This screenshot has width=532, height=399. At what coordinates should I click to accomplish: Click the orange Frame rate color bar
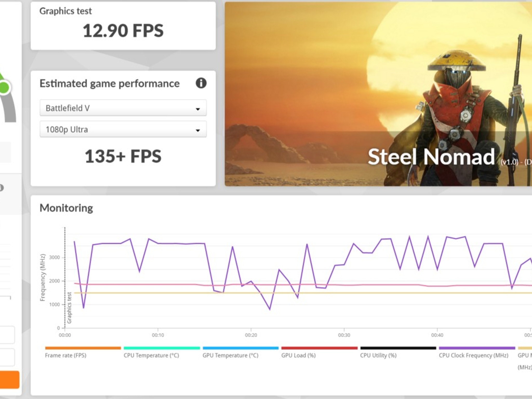[83, 348]
